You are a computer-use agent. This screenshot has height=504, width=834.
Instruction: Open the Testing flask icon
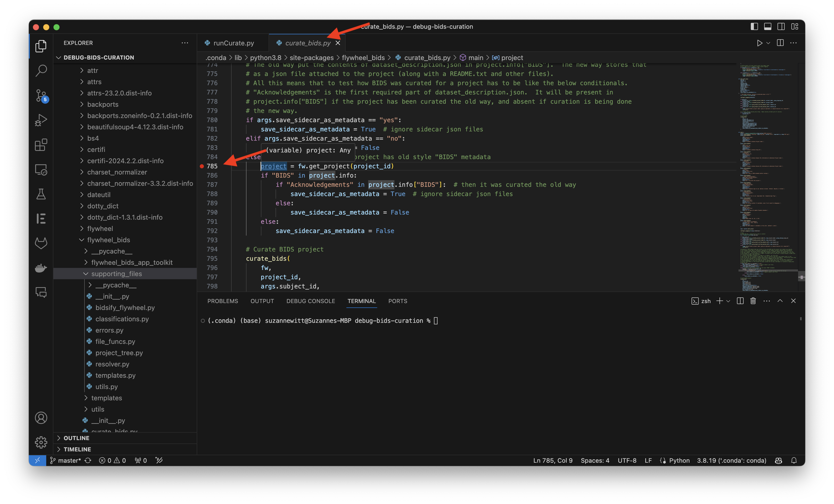(x=41, y=194)
